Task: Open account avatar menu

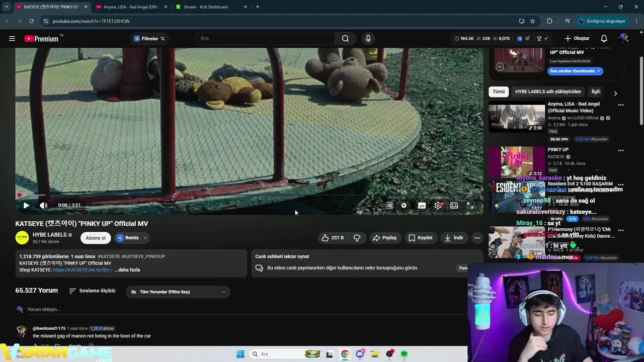Action: tap(623, 39)
